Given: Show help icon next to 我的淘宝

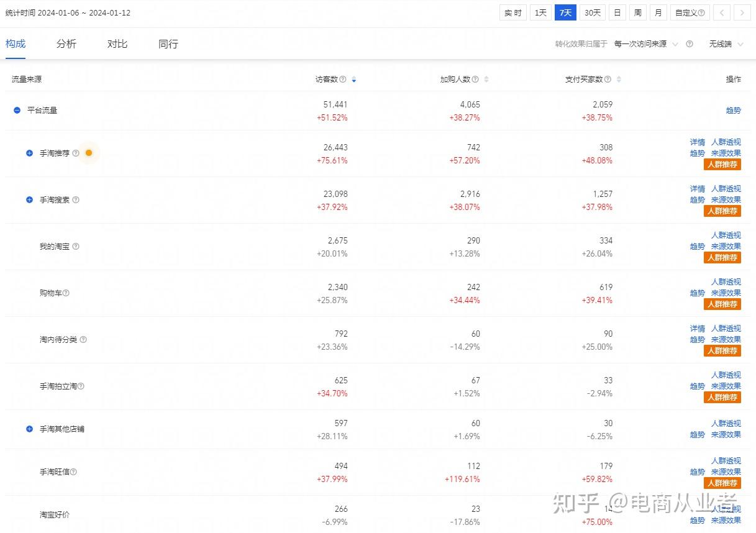Looking at the screenshot, I should coord(76,247).
